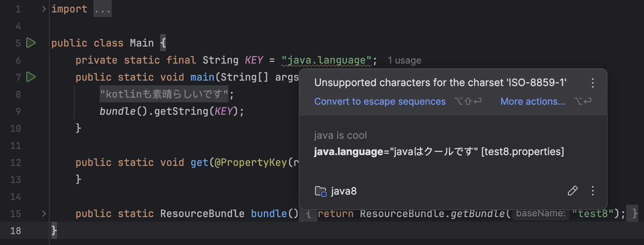The height and width of the screenshot is (245, 644).
Task: Click the java8 module folder icon
Action: (x=320, y=191)
